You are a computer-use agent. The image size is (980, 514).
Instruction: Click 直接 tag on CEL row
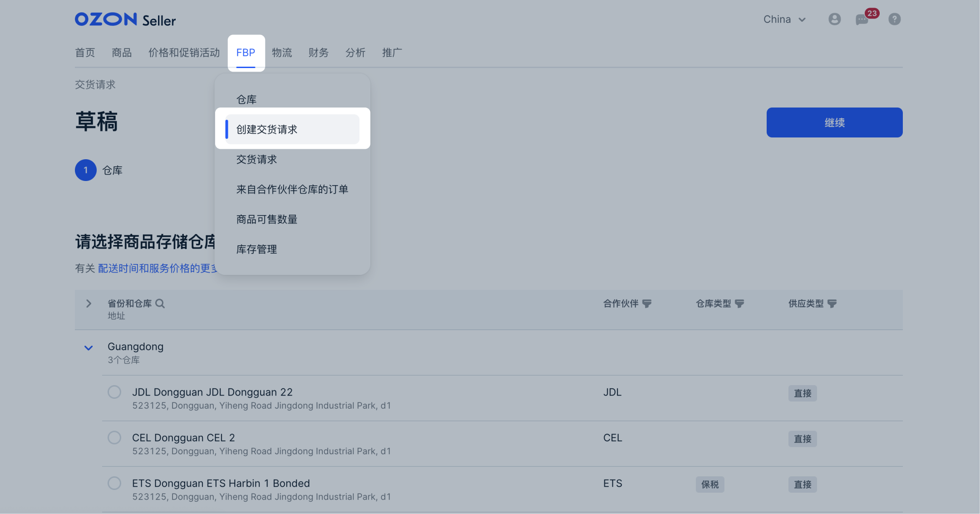point(803,439)
